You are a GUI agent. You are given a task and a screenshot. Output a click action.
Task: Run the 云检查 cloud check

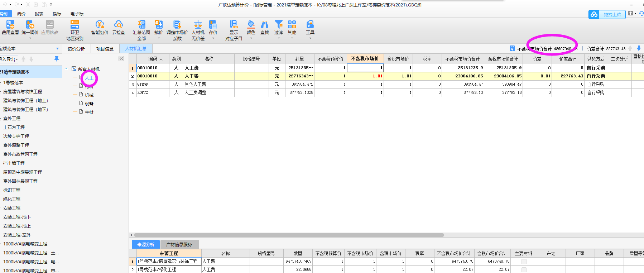tap(119, 28)
